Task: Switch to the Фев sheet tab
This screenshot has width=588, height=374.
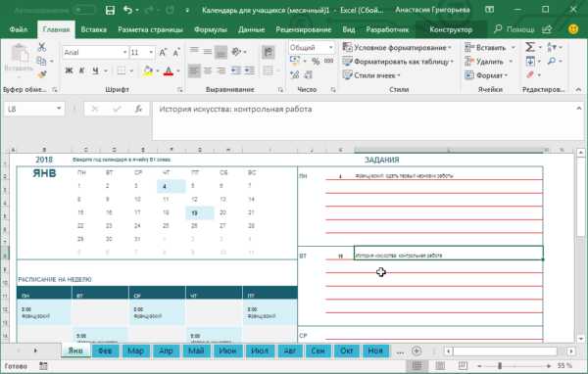Action: [105, 351]
